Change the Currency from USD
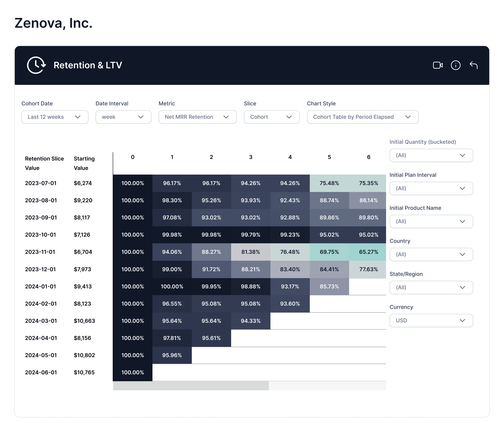Screen dimensions: 504x429 point(431,320)
